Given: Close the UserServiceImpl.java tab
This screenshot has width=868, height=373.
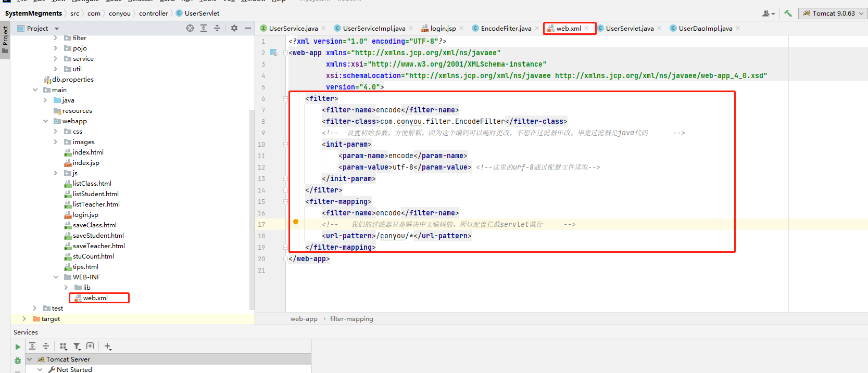Looking at the screenshot, I should click(411, 28).
